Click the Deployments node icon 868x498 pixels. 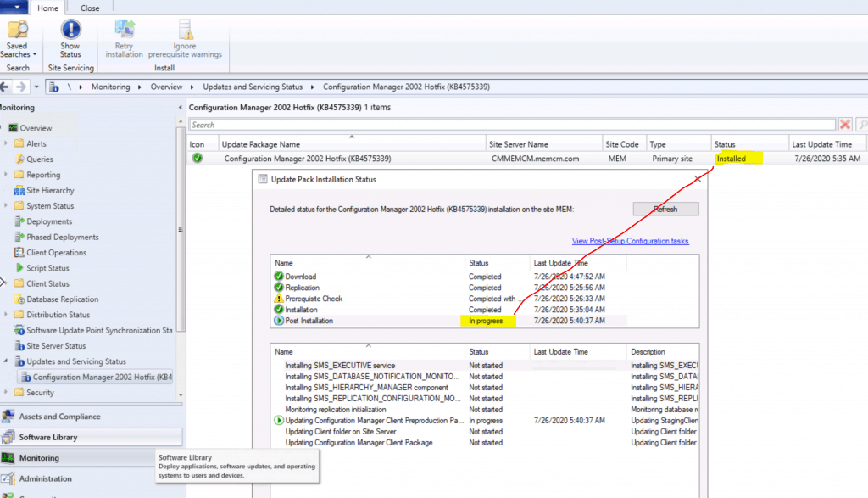click(x=19, y=221)
